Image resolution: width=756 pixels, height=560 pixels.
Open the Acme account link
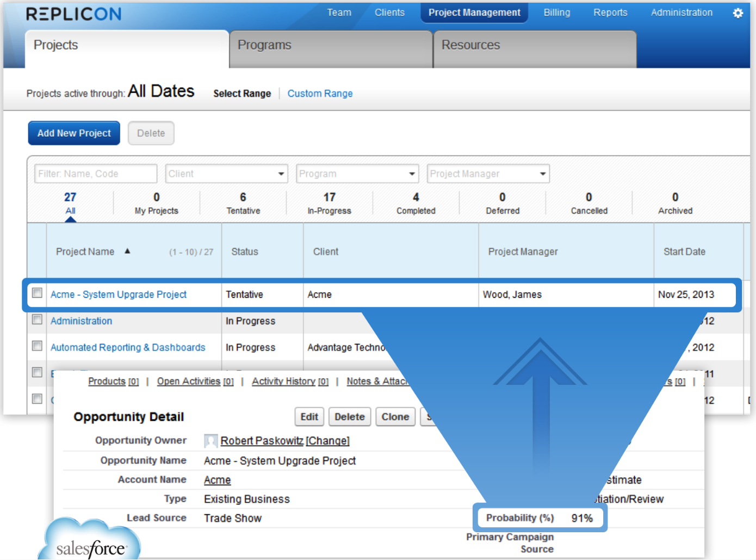[218, 480]
